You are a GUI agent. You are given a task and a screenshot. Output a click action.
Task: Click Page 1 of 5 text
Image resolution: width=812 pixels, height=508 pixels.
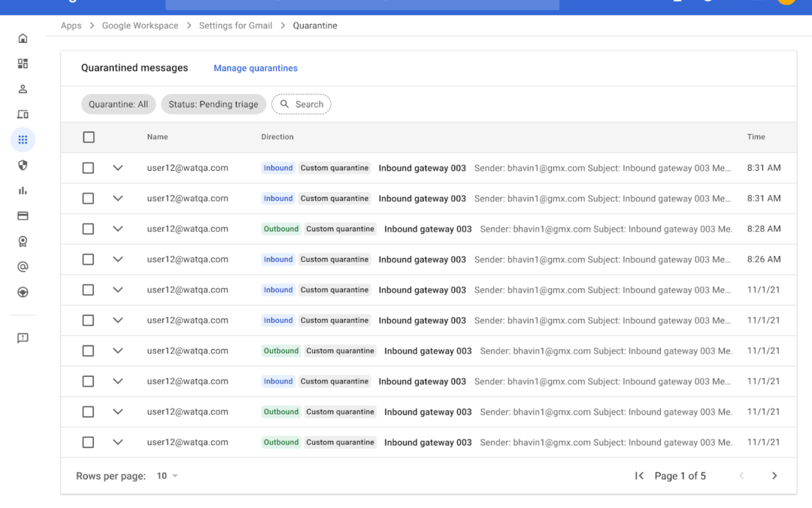tap(680, 476)
